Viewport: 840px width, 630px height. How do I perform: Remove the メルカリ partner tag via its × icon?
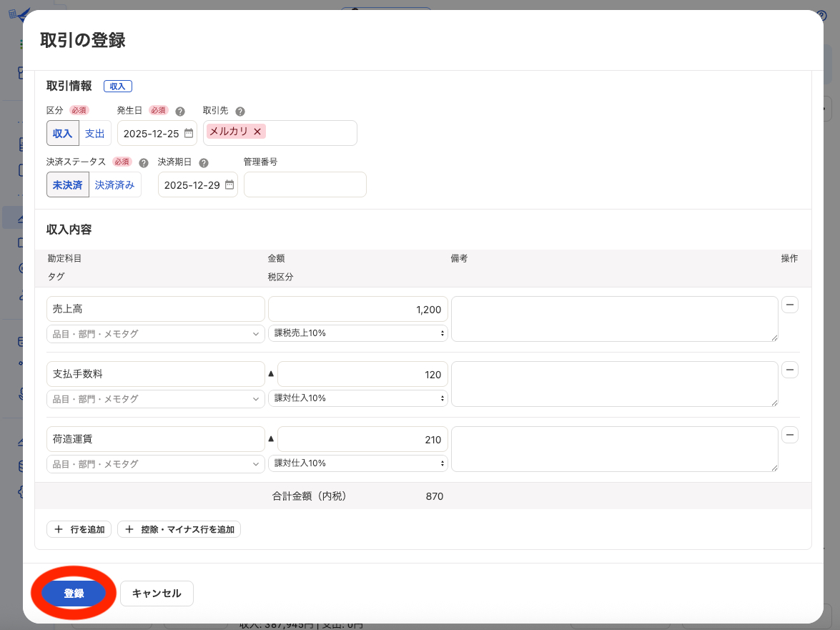coord(257,132)
